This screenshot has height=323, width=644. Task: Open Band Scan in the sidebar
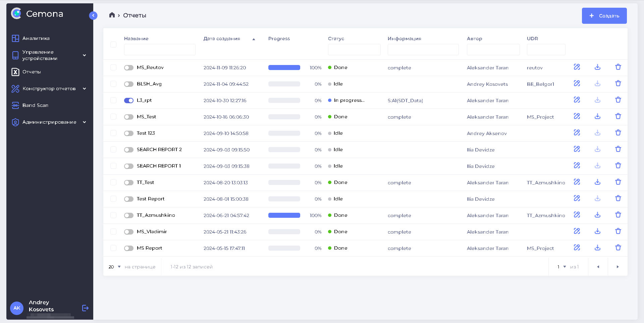[x=35, y=106]
